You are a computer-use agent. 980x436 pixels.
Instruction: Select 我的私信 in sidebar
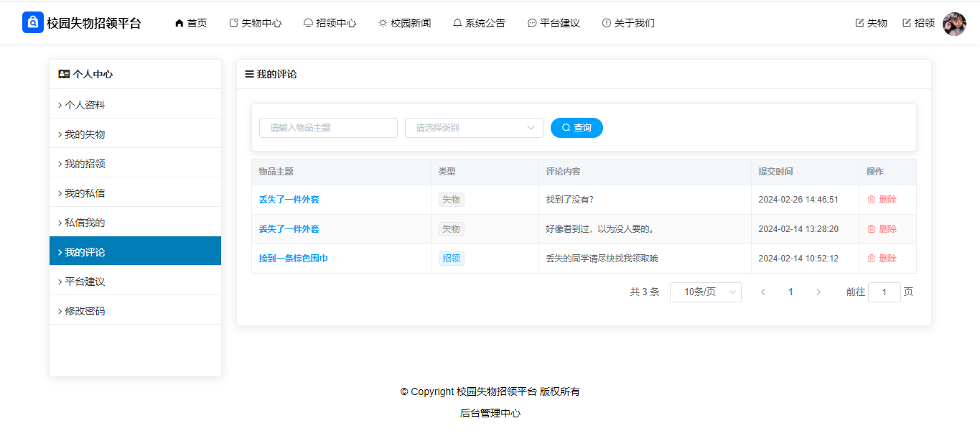pos(135,193)
